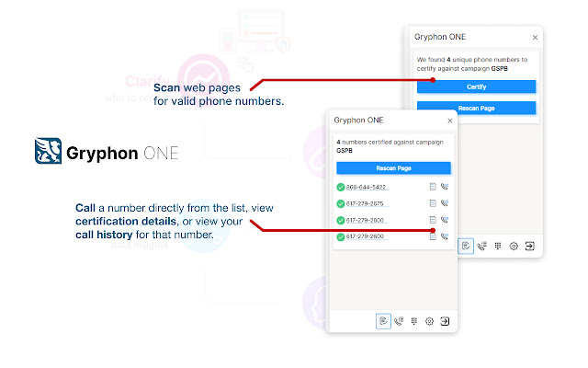View certification details for 617-279-2675
This screenshot has width=588, height=368.
433,203
